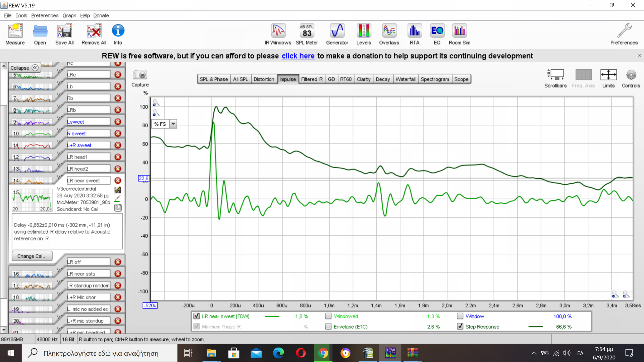
Task: Click the measurement notes text box
Action: [x=67, y=232]
